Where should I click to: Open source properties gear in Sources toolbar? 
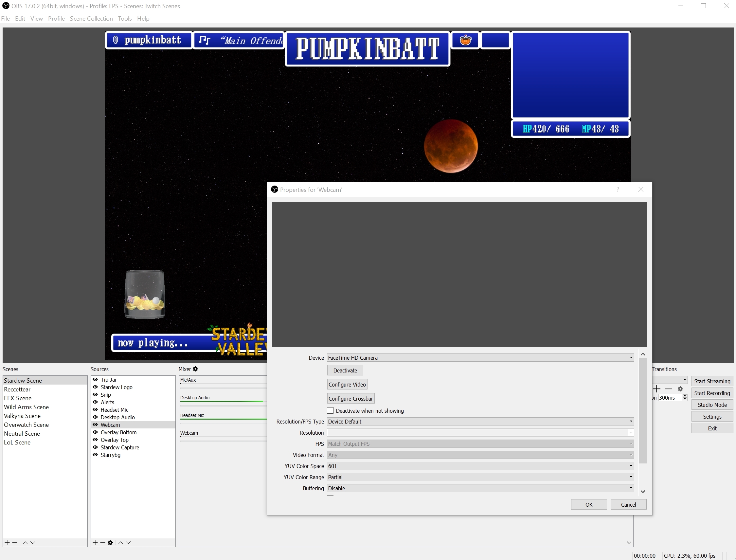pos(110,543)
